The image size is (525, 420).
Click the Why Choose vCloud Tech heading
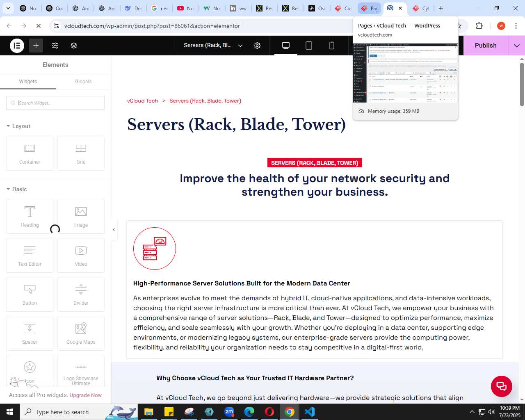point(255,378)
